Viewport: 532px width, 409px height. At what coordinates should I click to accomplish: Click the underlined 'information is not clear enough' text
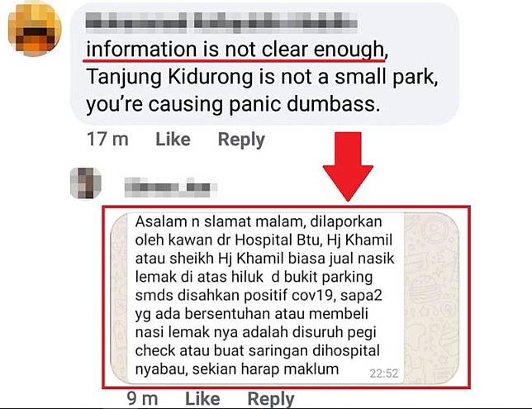(237, 50)
